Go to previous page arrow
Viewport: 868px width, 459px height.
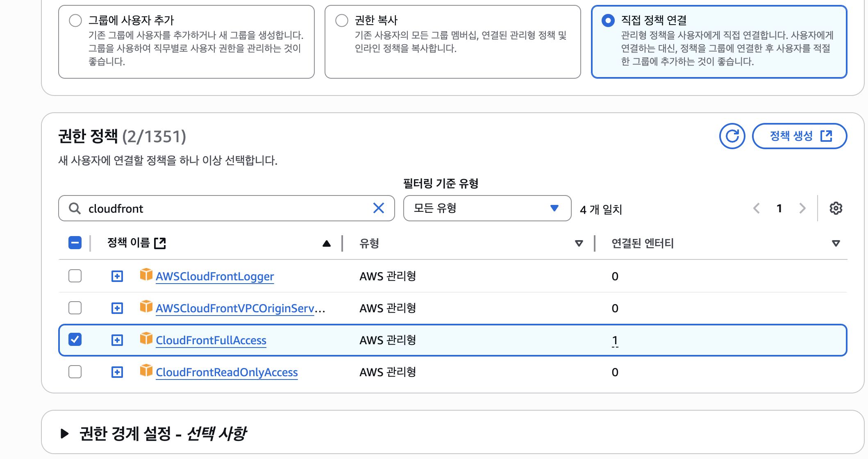(x=757, y=208)
